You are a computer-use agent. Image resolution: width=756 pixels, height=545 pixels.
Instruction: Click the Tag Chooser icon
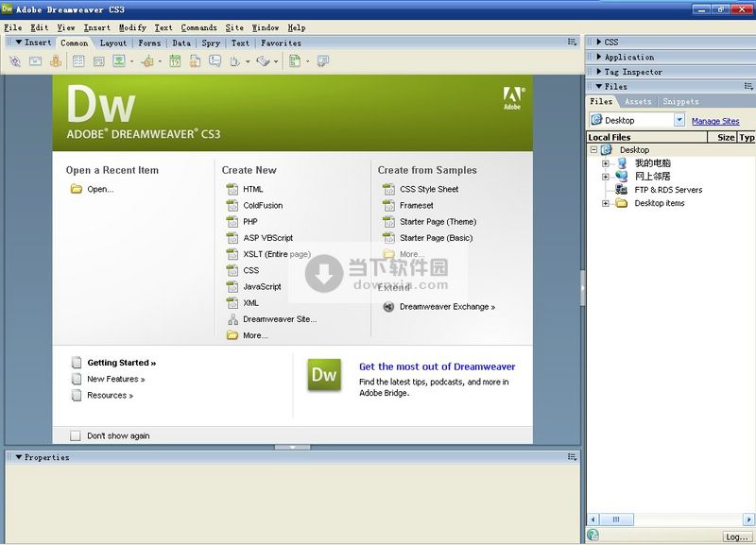[x=322, y=61]
